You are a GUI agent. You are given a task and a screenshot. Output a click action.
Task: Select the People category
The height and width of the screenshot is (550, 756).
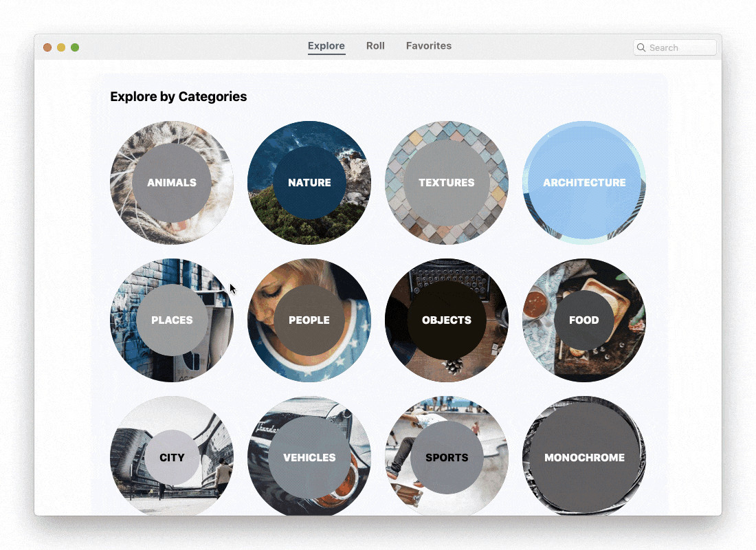point(309,320)
